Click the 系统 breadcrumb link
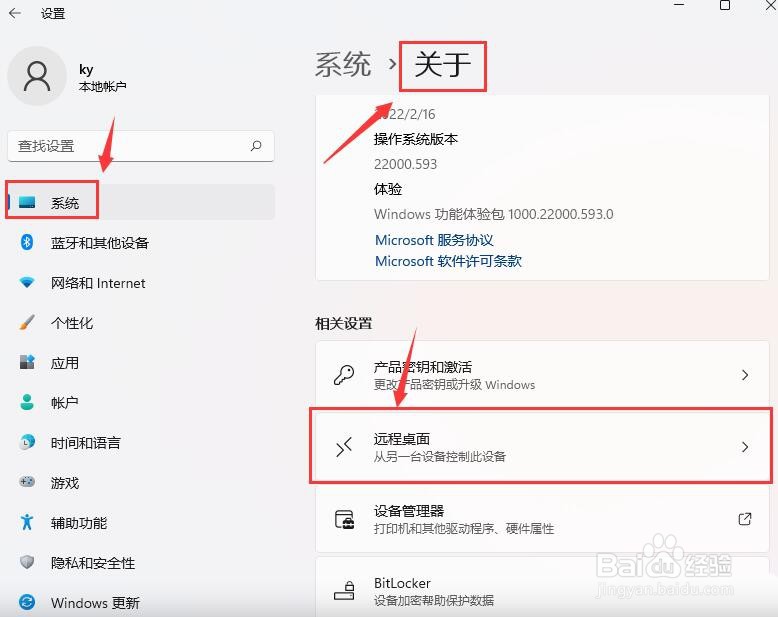 click(343, 64)
